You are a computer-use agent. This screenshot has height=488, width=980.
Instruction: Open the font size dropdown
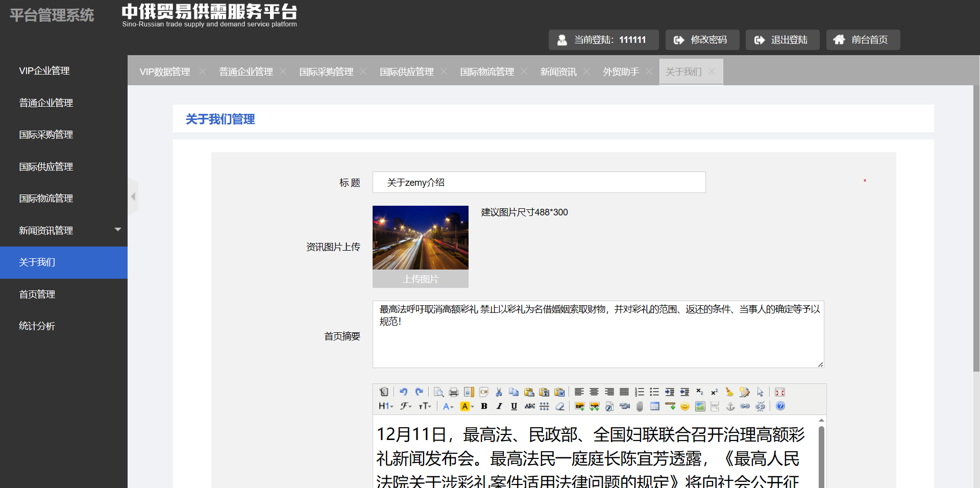(x=425, y=406)
